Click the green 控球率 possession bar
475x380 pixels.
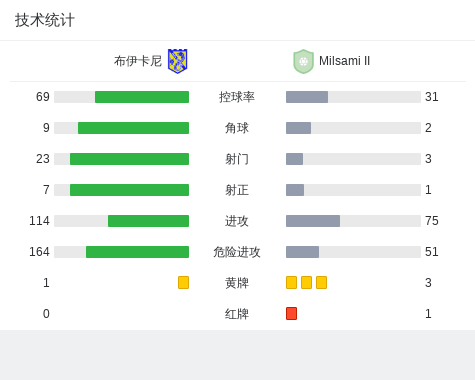[x=142, y=97]
